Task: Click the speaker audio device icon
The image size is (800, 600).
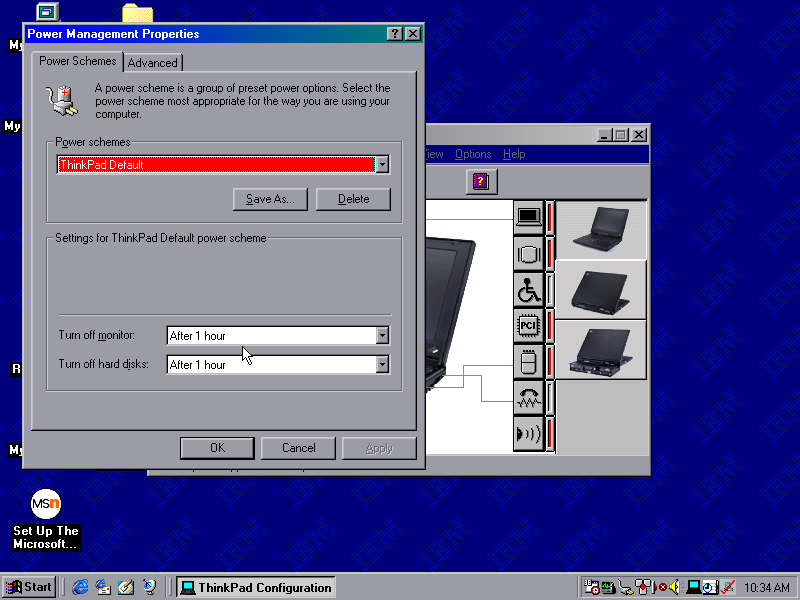Action: 528,434
